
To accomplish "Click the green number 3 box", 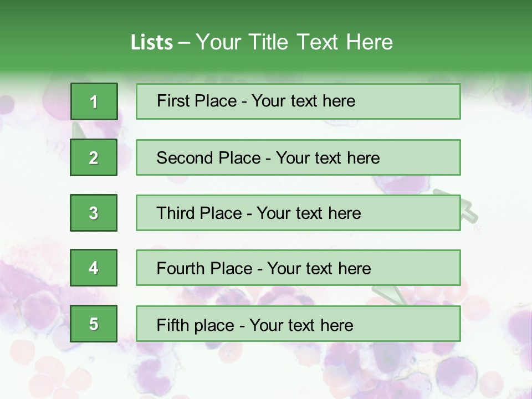I will point(94,213).
